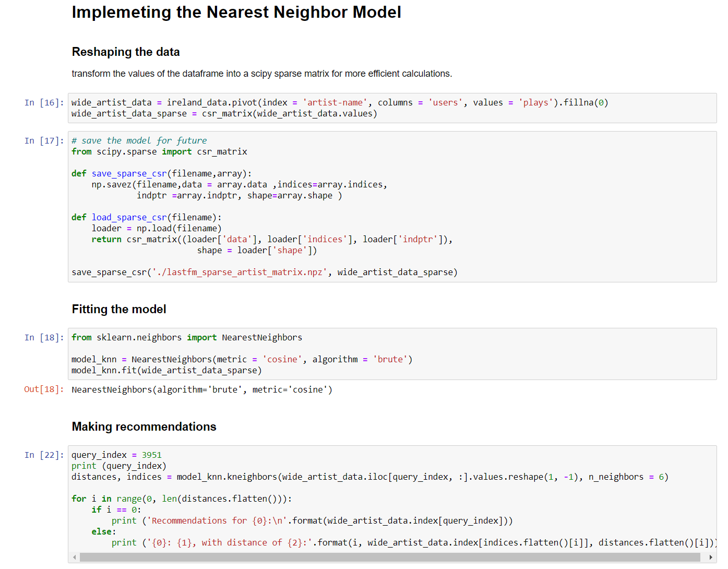Select the In [16] prompt label
728x569 pixels.
(44, 102)
